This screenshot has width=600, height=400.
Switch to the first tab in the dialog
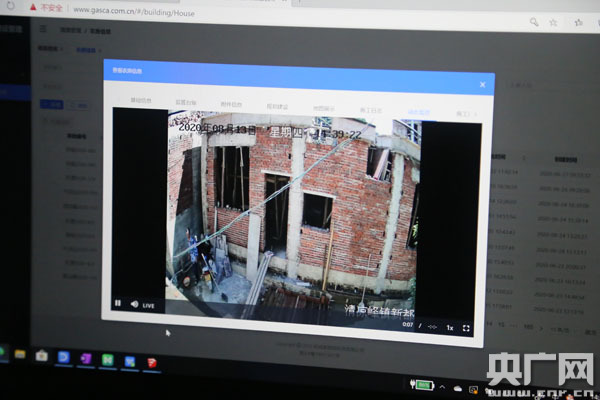(x=141, y=101)
